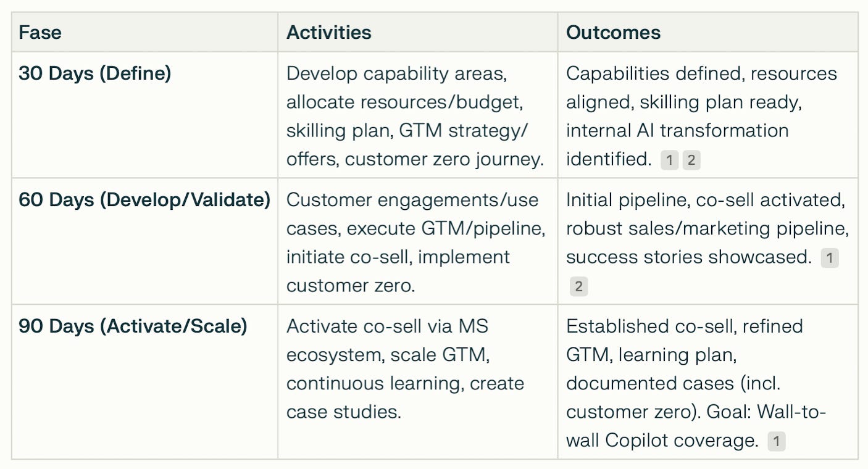
Task: Click 'Initial pipeline, co-sell activated' outcomes text
Action: click(704, 201)
